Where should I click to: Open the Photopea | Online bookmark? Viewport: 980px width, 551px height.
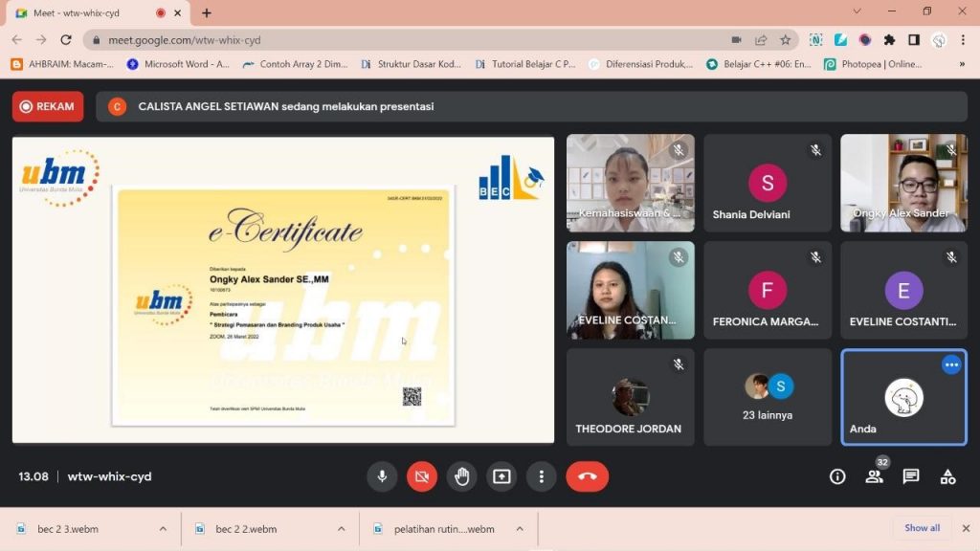[x=873, y=64]
